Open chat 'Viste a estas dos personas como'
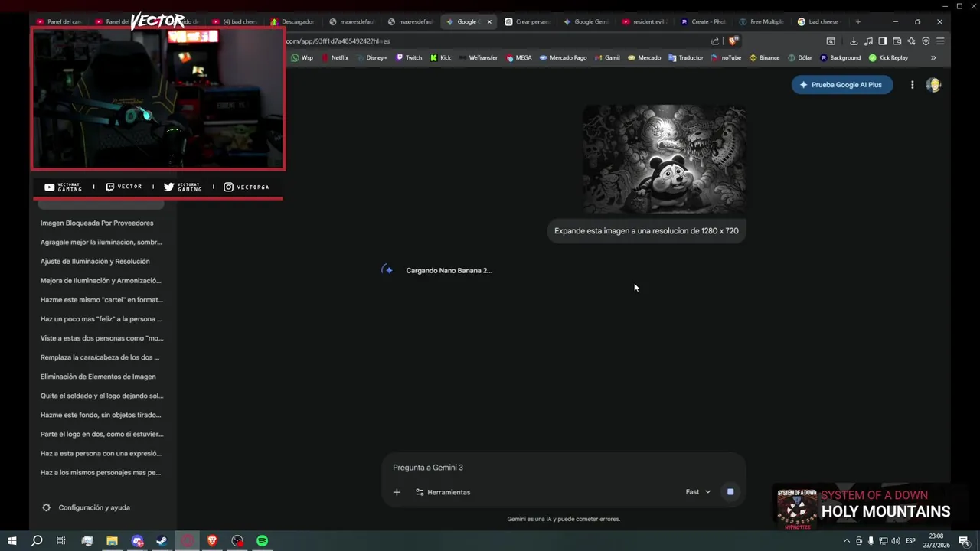 101,338
